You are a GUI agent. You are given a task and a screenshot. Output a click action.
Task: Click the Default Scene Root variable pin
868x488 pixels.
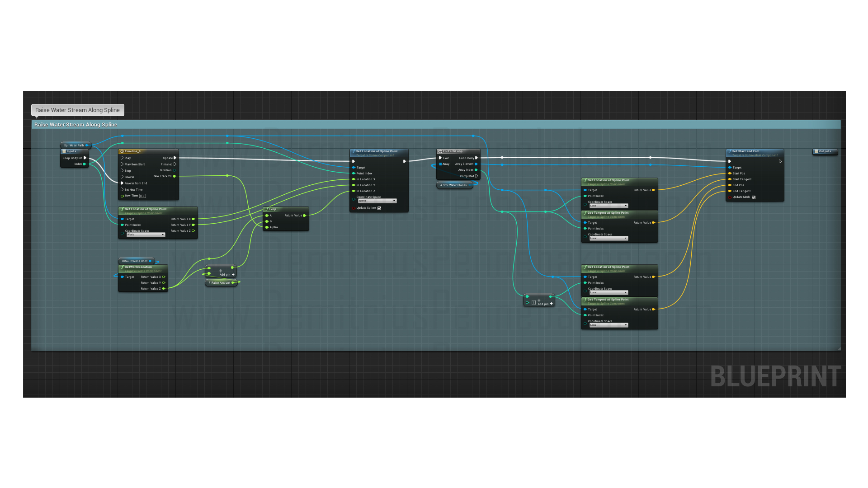tap(151, 261)
